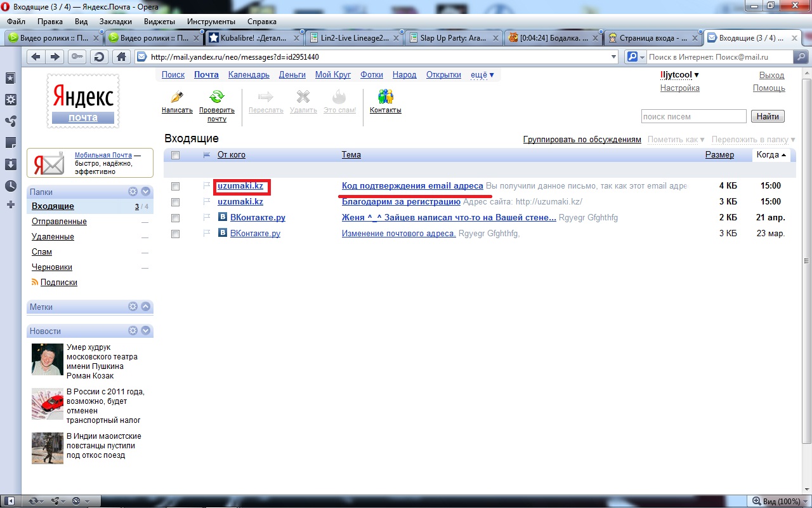Click the Яндекс Почта logo
Image resolution: width=812 pixels, height=508 pixels.
[x=83, y=100]
